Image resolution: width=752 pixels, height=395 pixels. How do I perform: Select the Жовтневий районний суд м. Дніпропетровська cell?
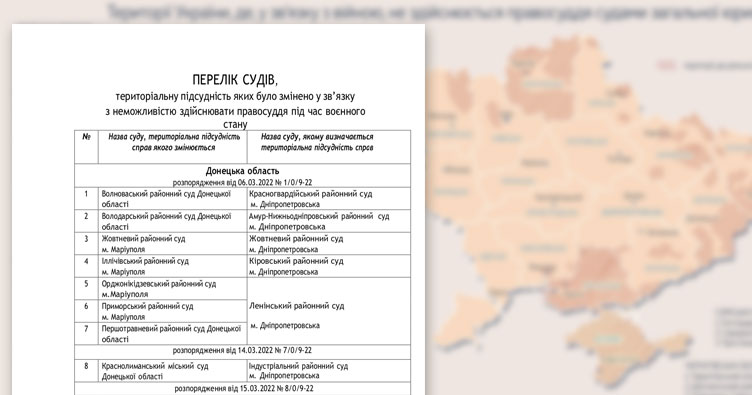coord(329,244)
